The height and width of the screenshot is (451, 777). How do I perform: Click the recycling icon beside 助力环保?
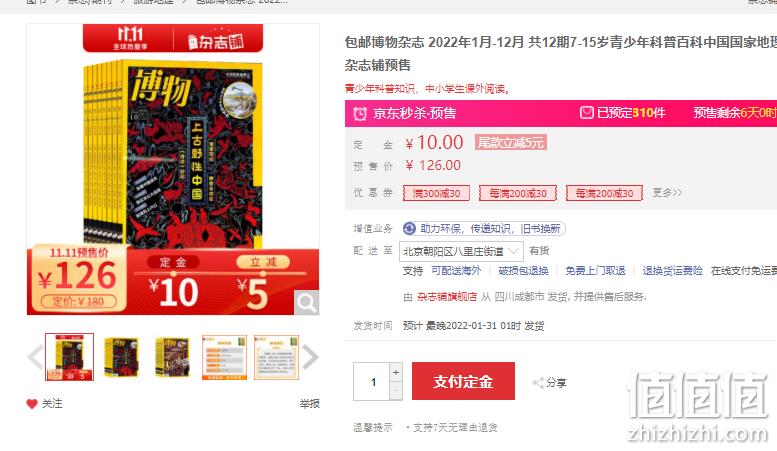[x=409, y=228]
